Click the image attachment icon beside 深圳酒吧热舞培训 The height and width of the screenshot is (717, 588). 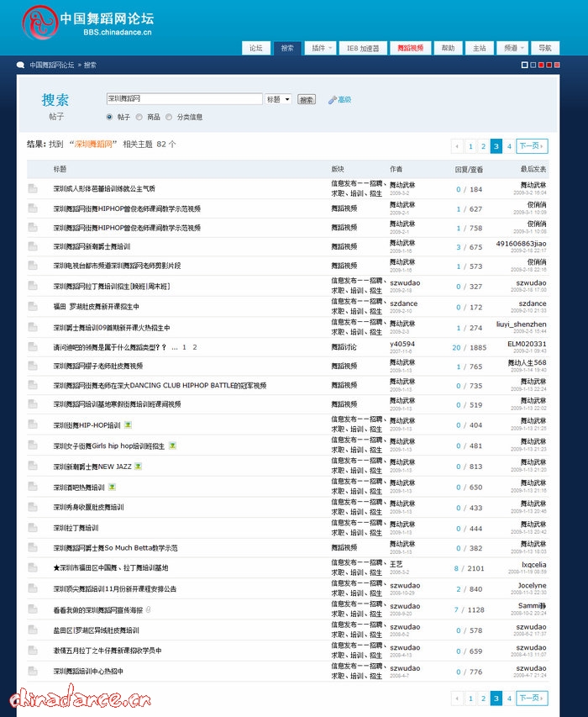pos(113,487)
